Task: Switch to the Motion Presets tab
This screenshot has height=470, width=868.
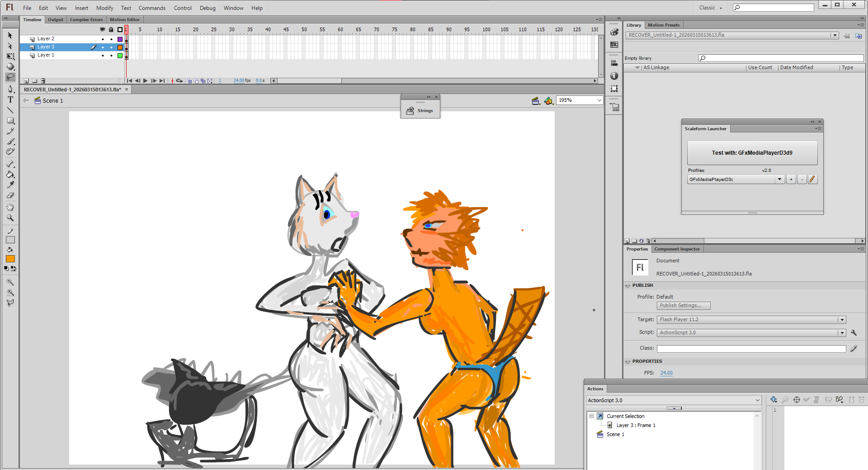Action: point(663,25)
